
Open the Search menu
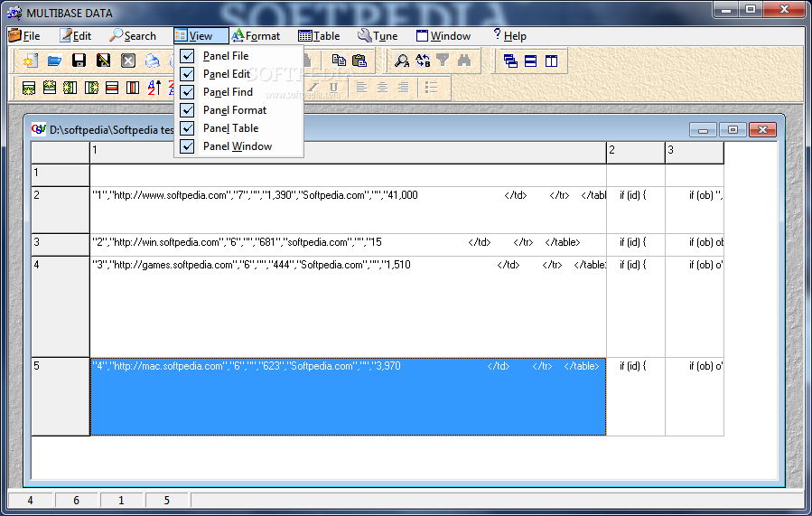pyautogui.click(x=133, y=36)
